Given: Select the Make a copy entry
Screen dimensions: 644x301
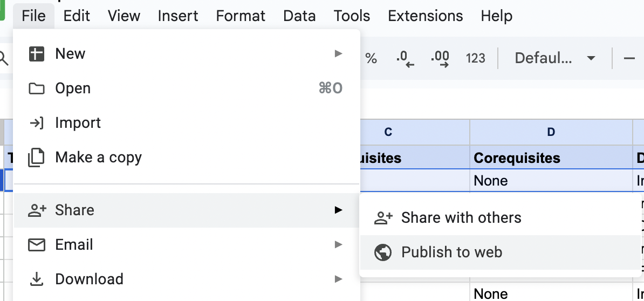Looking at the screenshot, I should [187, 158].
